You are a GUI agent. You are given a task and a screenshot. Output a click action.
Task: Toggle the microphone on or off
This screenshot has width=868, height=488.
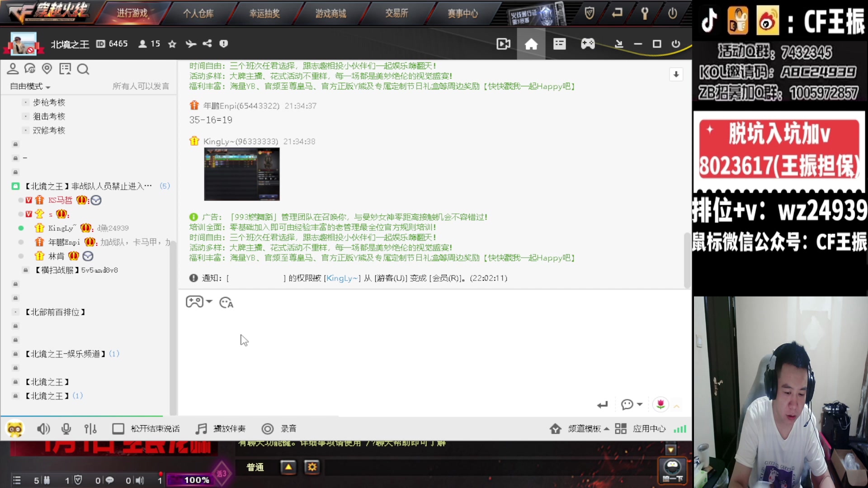click(66, 429)
